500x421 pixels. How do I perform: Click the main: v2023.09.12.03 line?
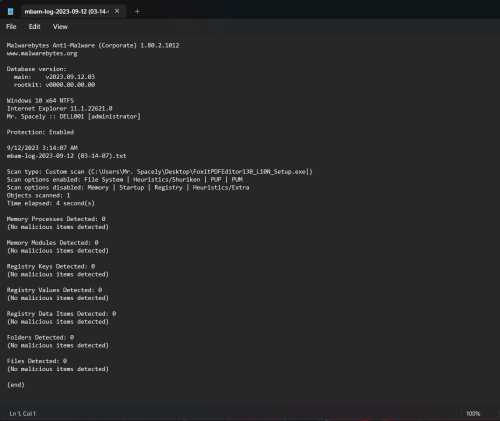click(54, 77)
